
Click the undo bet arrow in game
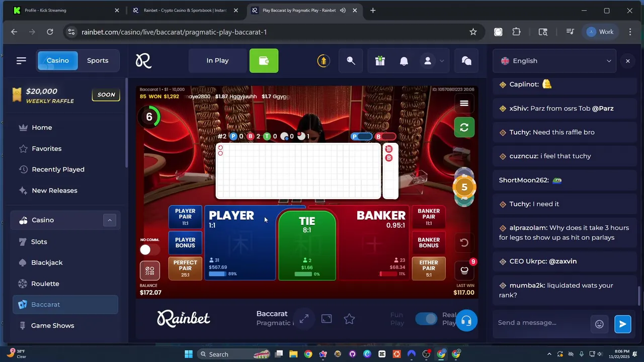(464, 243)
